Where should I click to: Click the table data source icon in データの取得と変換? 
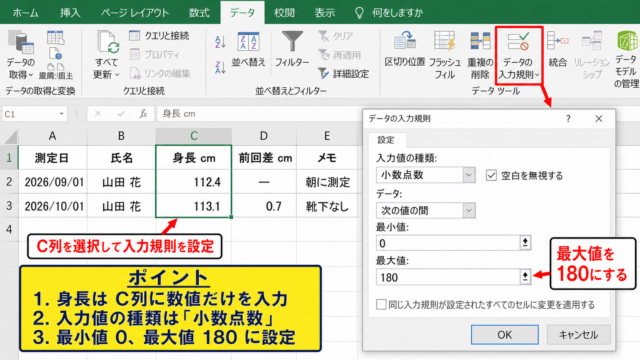click(56, 38)
